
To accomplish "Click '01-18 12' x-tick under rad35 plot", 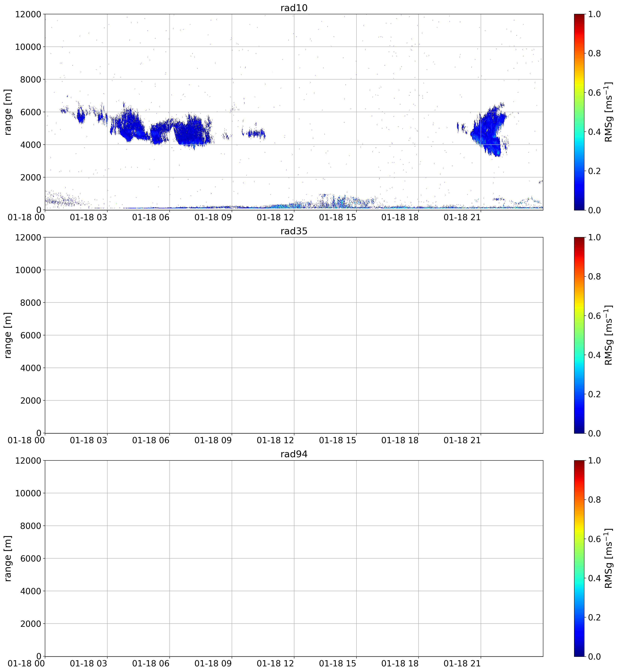I will pyautogui.click(x=275, y=440).
